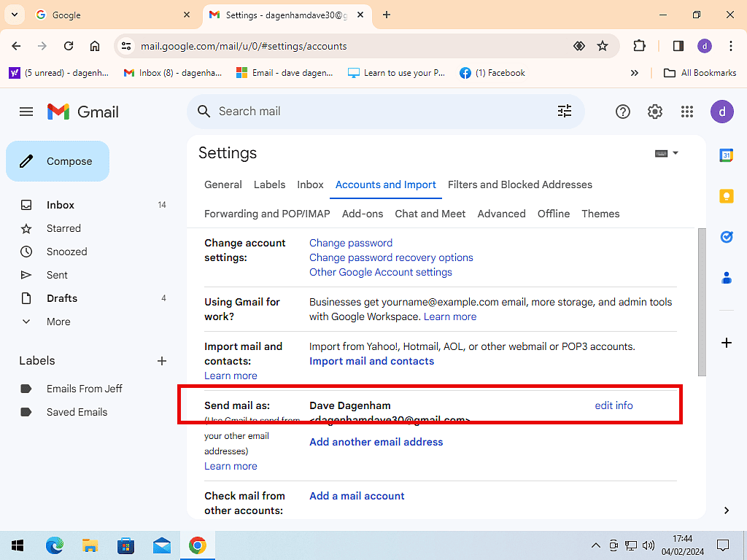Go to Forwarding and POP/IMAP tab
The width and height of the screenshot is (747, 560).
267,214
